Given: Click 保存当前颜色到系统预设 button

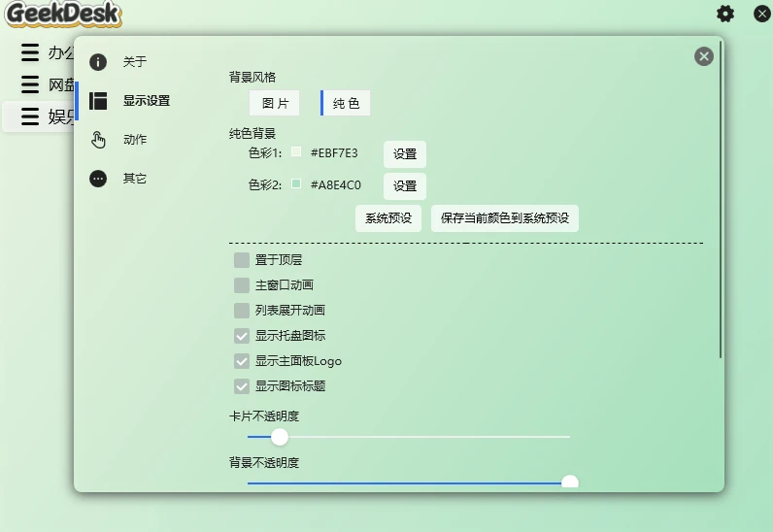Looking at the screenshot, I should (x=505, y=217).
